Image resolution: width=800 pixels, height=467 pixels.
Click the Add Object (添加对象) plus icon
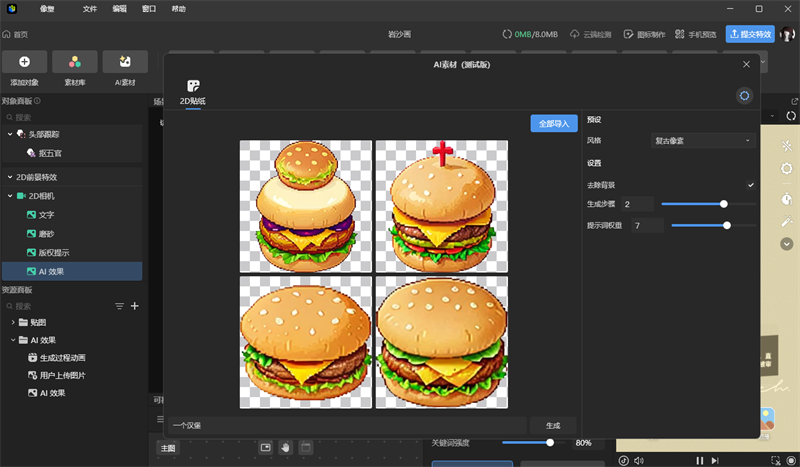[24, 62]
